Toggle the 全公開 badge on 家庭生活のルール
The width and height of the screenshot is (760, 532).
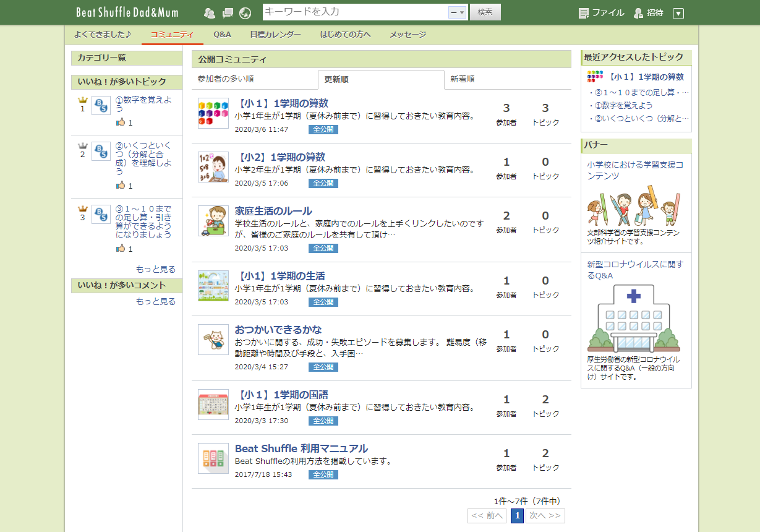[322, 247]
